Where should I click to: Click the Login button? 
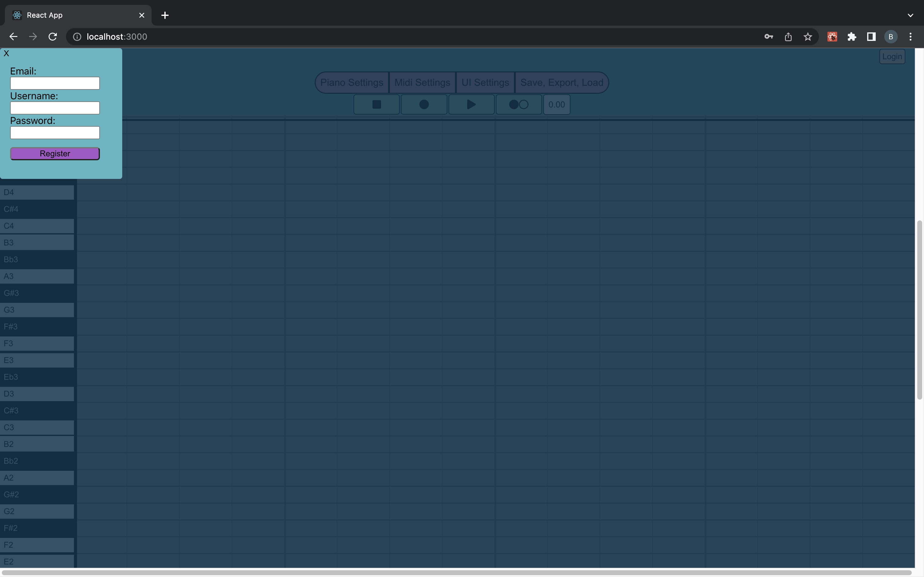(892, 56)
